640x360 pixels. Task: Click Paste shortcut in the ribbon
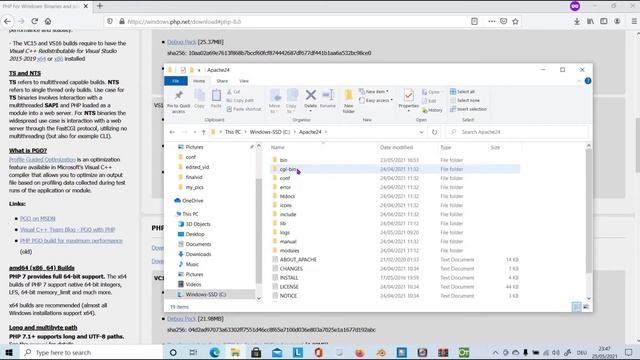pos(244,109)
